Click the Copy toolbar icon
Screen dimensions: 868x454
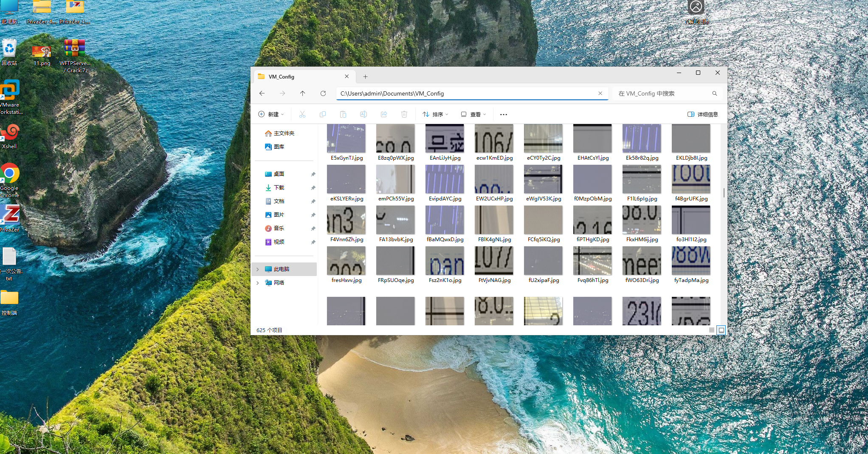[x=323, y=114]
